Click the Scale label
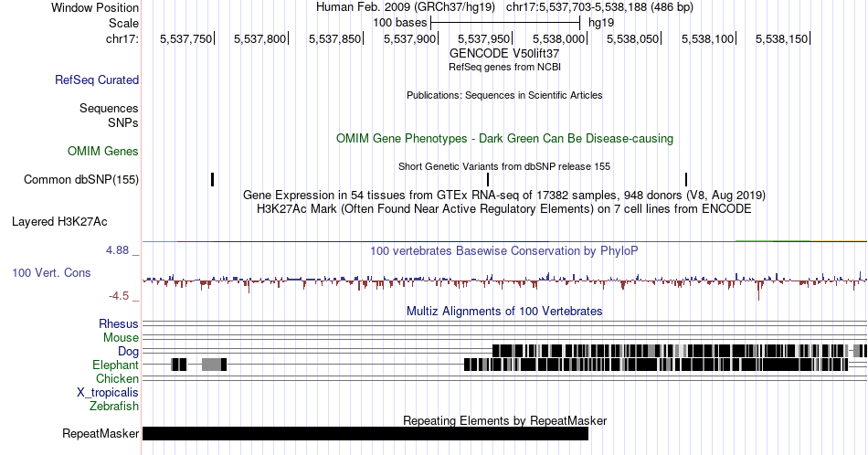The width and height of the screenshot is (868, 455). tap(123, 23)
